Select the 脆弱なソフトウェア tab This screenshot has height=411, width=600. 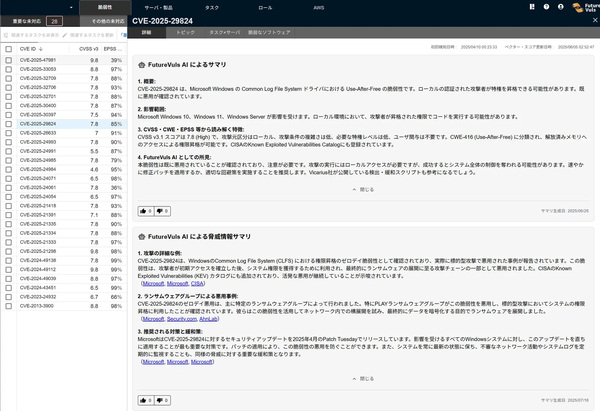269,33
